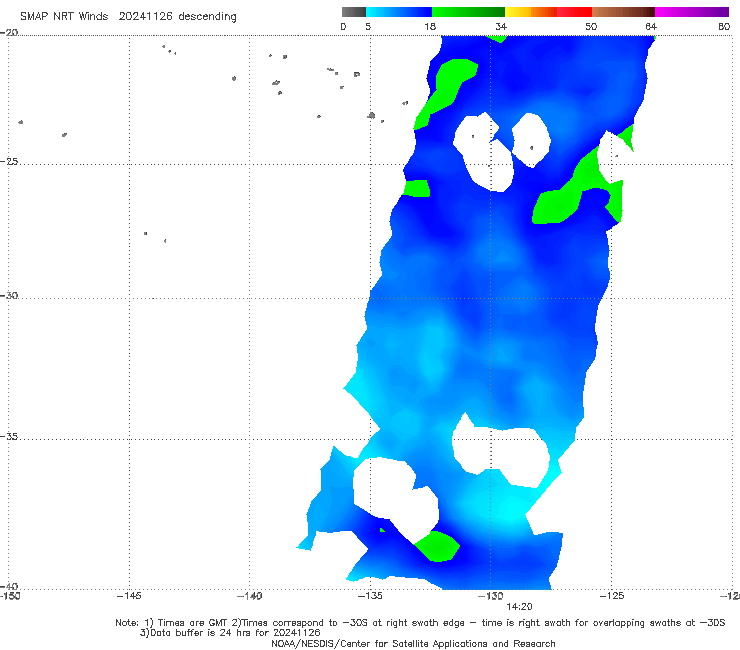This screenshot has width=740, height=650.
Task: Click the longitude label '-130'
Action: [490, 596]
